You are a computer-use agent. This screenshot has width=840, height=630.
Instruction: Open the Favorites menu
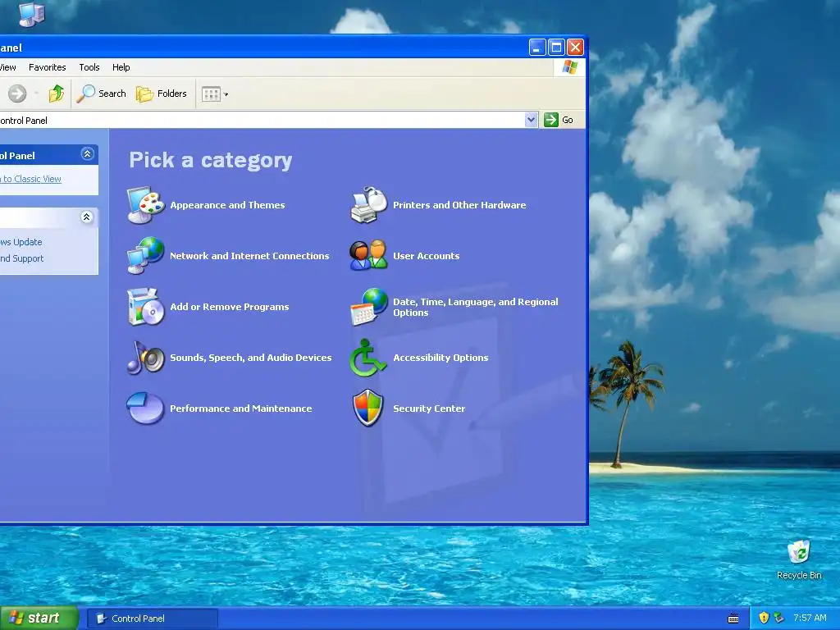click(x=47, y=67)
